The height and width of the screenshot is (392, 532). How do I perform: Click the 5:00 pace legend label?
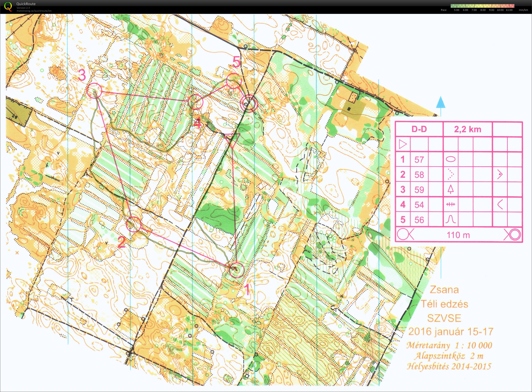pyautogui.click(x=456, y=10)
